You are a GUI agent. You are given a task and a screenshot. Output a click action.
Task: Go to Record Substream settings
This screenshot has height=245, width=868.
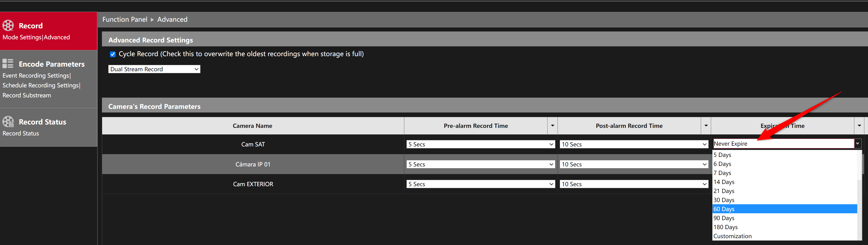point(27,96)
